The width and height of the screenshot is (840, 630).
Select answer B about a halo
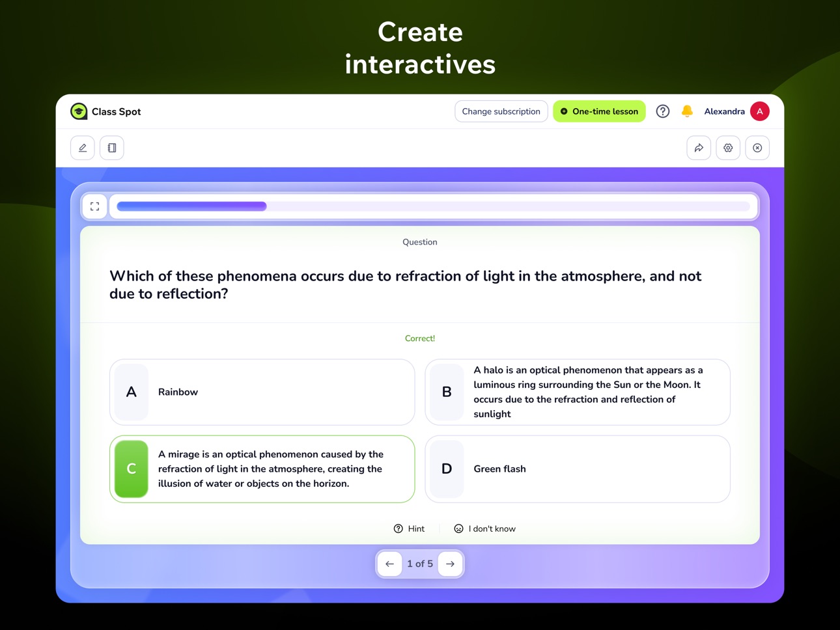(x=578, y=392)
